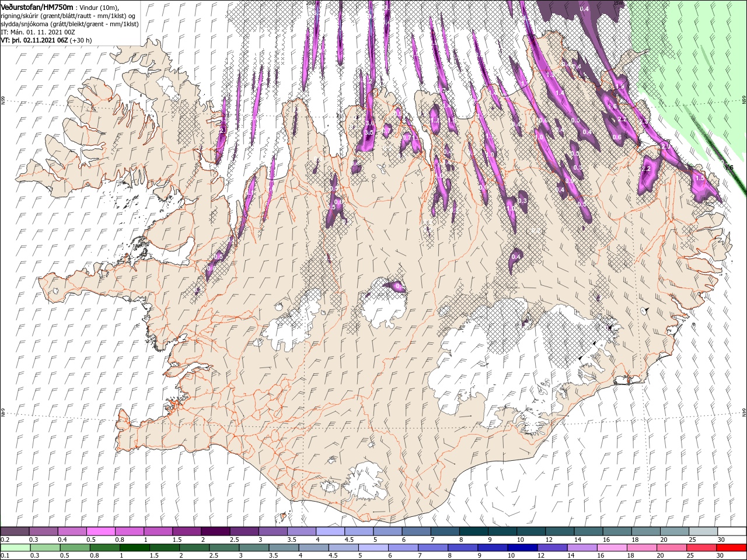Pick lilac lower swatch between 14 and 16
This screenshot has height=560, width=747.
[582, 548]
